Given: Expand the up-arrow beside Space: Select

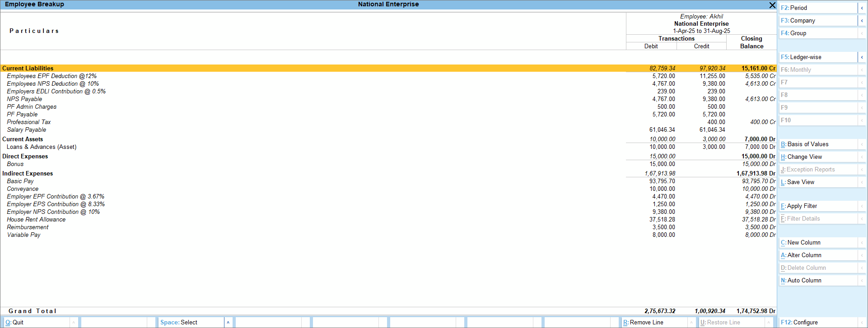Looking at the screenshot, I should click(x=228, y=323).
